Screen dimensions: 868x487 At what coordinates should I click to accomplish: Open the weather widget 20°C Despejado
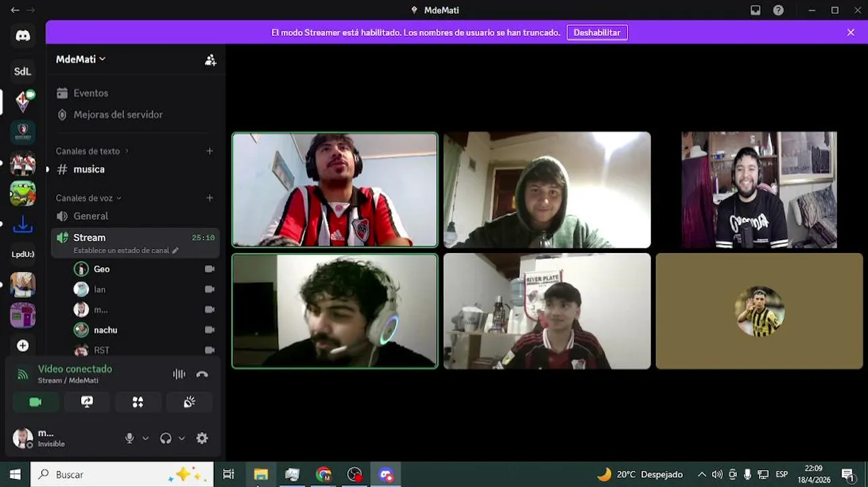(x=640, y=475)
